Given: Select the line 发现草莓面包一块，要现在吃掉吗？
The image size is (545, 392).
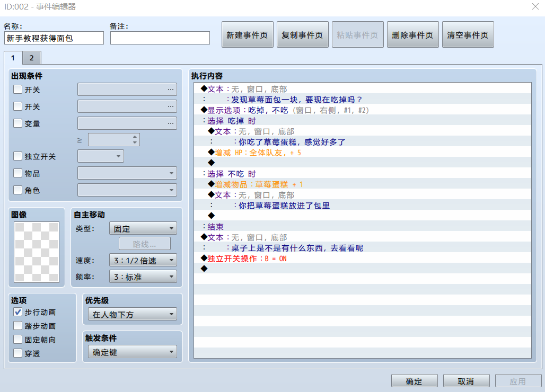Looking at the screenshot, I should pyautogui.click(x=363, y=100).
